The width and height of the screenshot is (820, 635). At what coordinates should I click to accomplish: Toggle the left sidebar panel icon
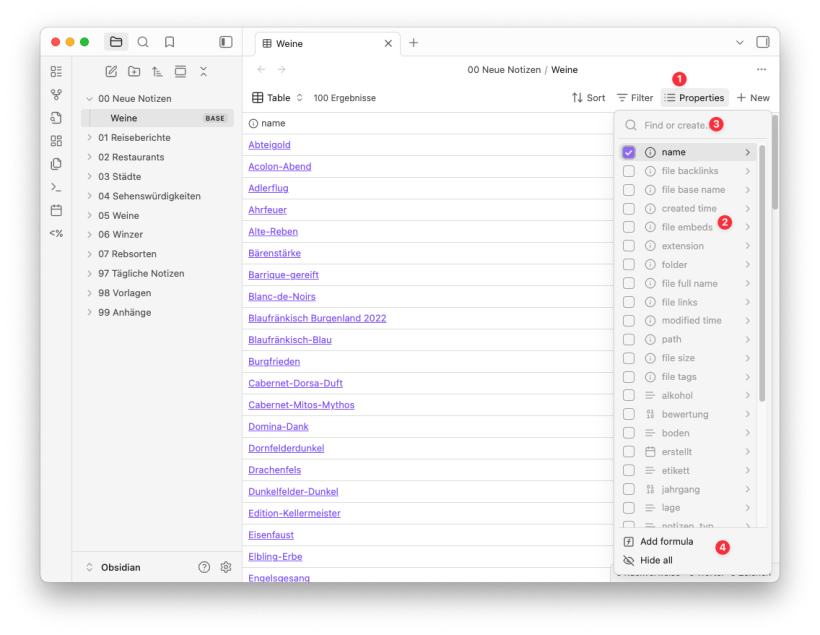point(225,42)
